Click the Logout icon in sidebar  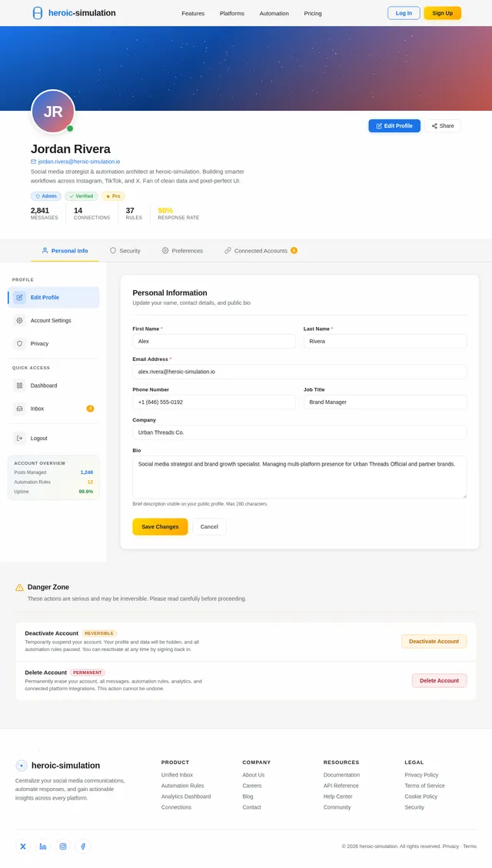point(19,439)
